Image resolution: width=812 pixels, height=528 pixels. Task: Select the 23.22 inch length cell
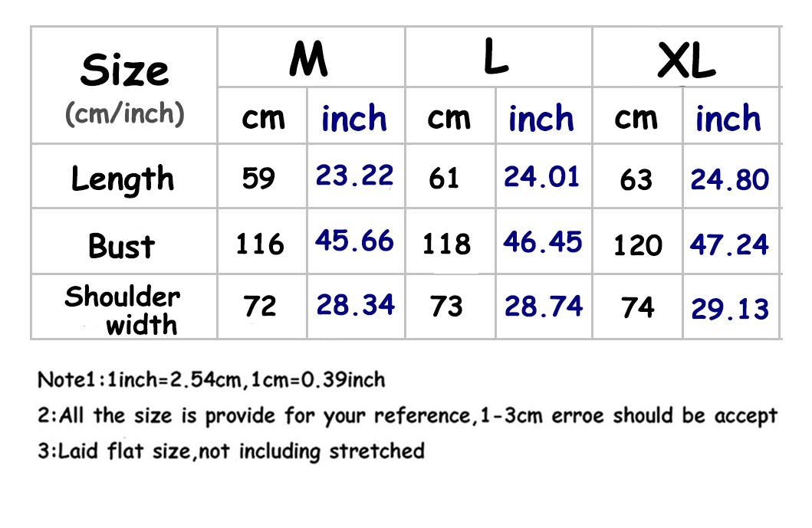355,176
